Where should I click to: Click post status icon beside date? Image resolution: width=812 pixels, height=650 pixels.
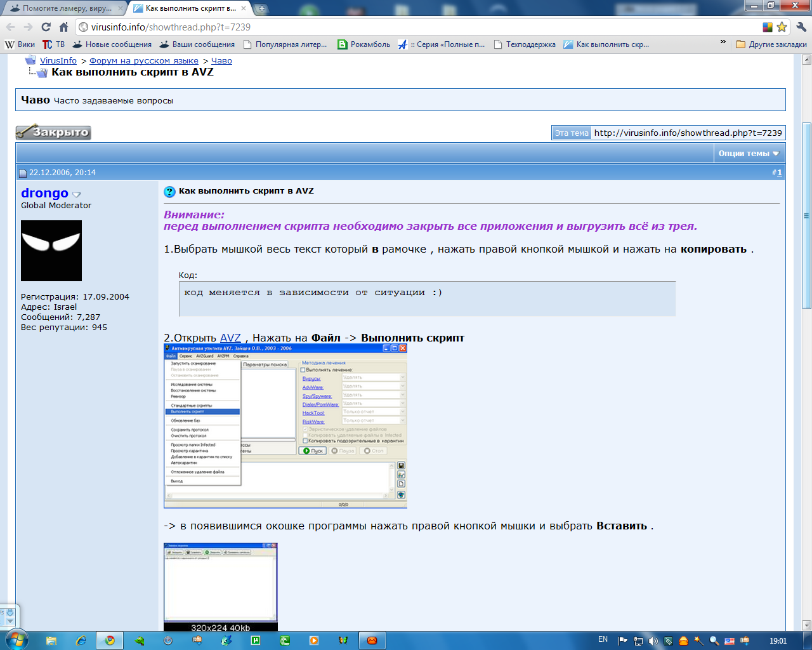[x=23, y=173]
